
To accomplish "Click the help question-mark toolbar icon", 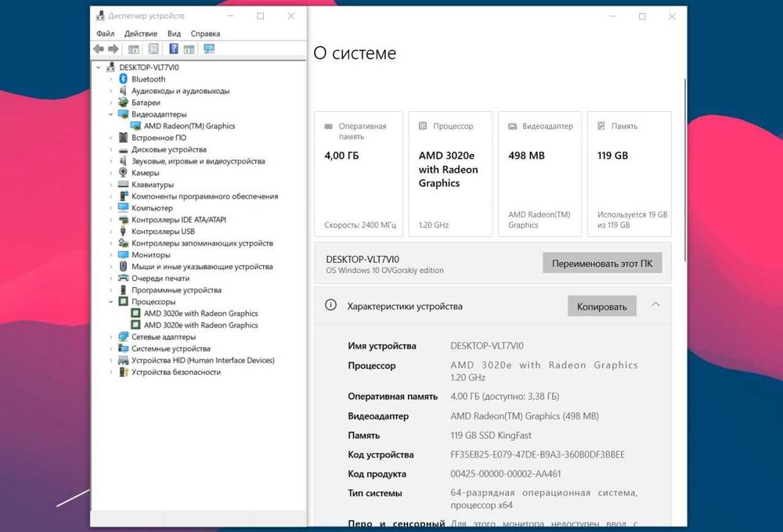I will coord(173,49).
